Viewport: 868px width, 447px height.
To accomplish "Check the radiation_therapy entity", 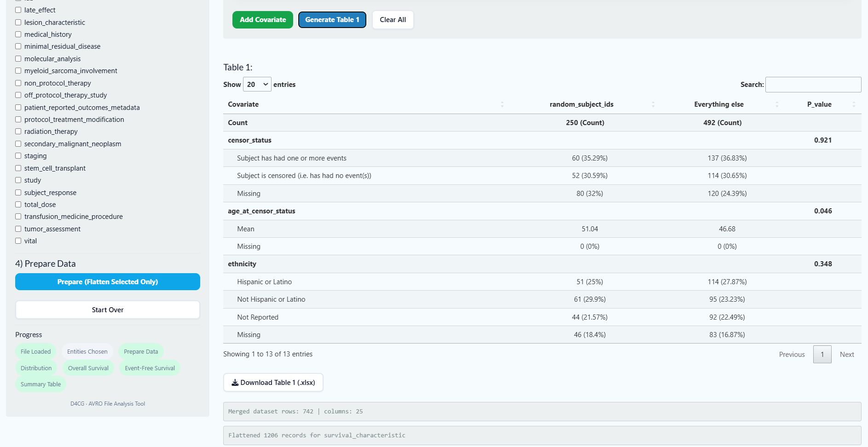I will pyautogui.click(x=18, y=132).
